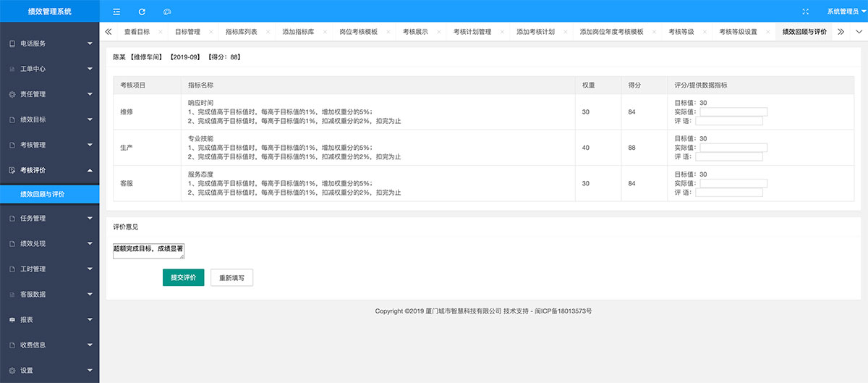The width and height of the screenshot is (868, 383).
Task: Close the 查看目标 tab
Action: click(159, 32)
